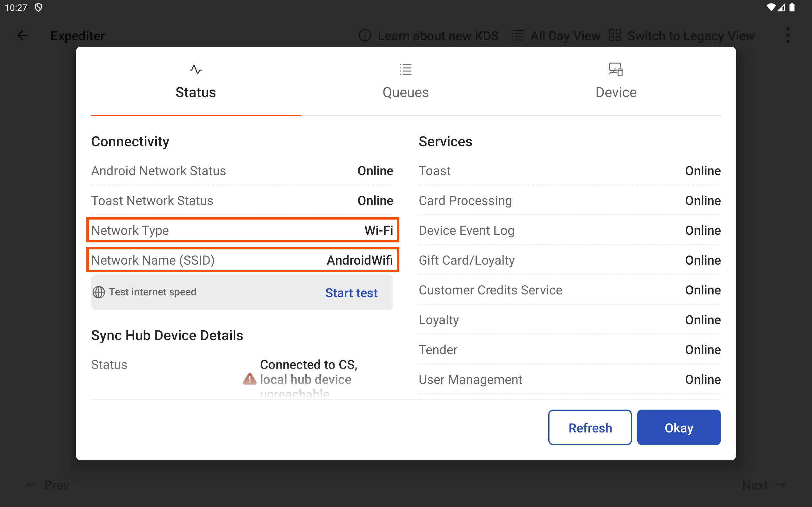Click the Services heading
This screenshot has width=812, height=507.
tap(445, 142)
